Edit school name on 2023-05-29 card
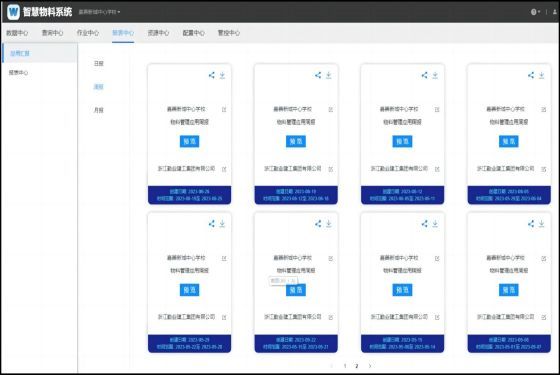 tap(224, 258)
